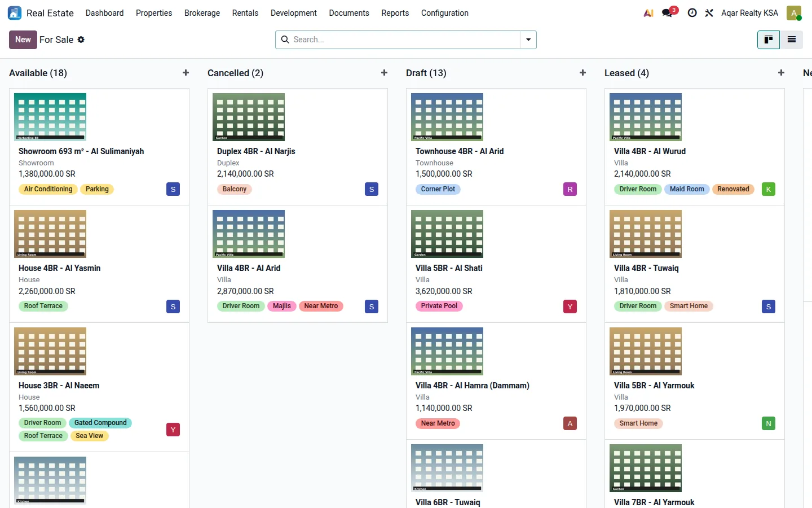
Task: Open the user avatar menu
Action: (794, 13)
